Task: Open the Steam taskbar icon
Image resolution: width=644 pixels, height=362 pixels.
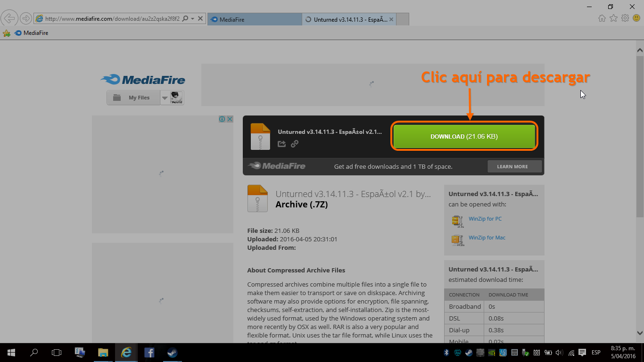Action: point(172,352)
